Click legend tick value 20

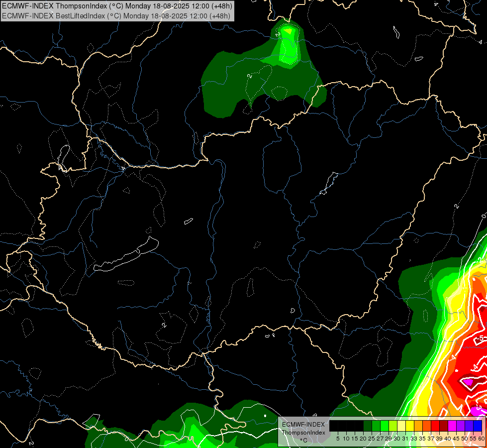click(364, 439)
